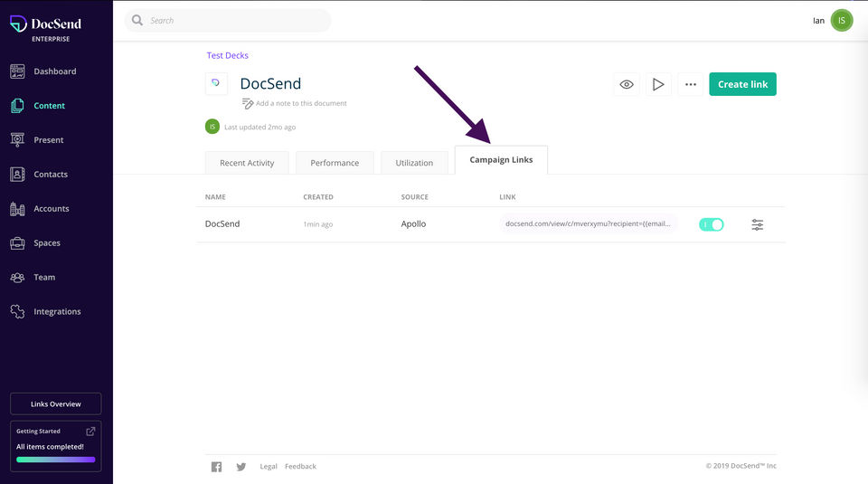Select the Content sidebar icon

pos(17,105)
